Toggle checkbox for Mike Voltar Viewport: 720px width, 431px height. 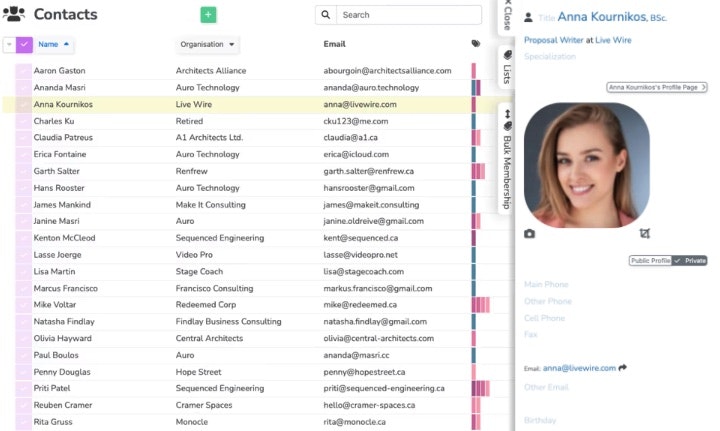23,305
